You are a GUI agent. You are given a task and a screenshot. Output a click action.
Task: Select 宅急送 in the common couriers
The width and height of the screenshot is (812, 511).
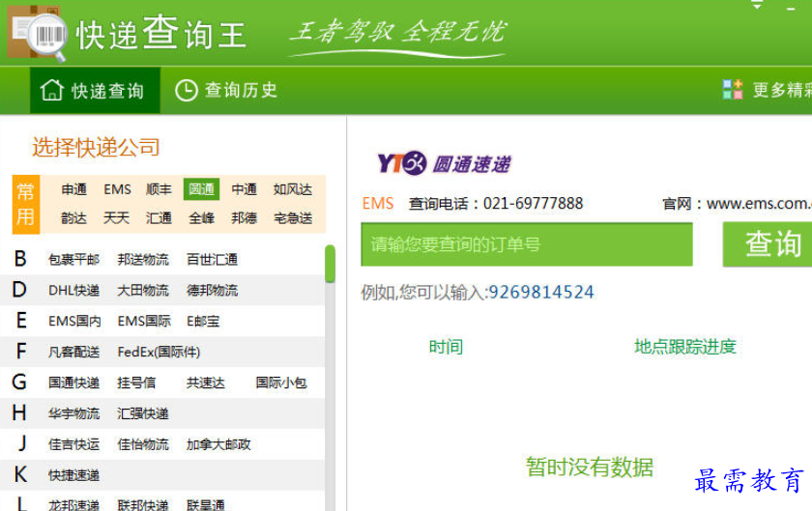click(x=293, y=218)
